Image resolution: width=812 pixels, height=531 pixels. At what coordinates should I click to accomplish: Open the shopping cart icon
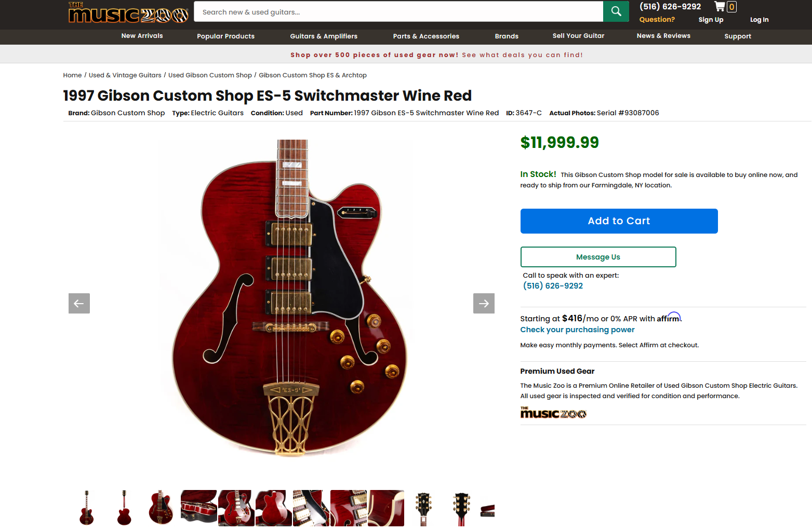(720, 7)
